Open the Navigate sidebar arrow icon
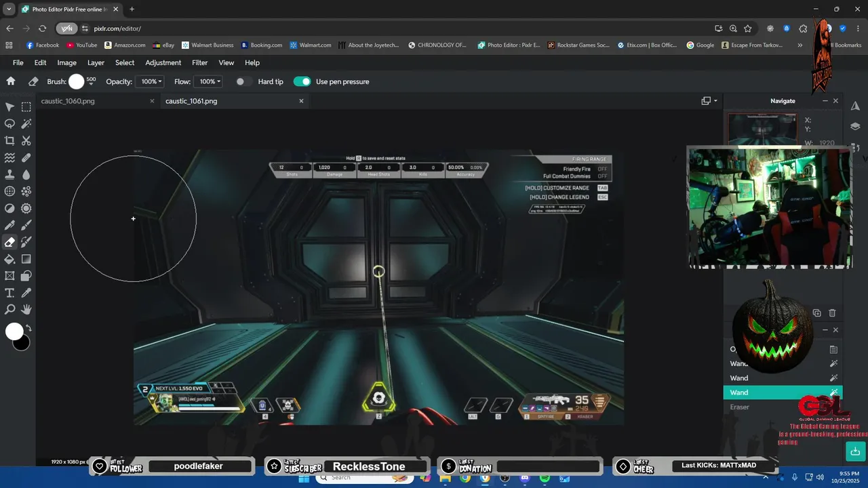The image size is (868, 488). [x=855, y=106]
